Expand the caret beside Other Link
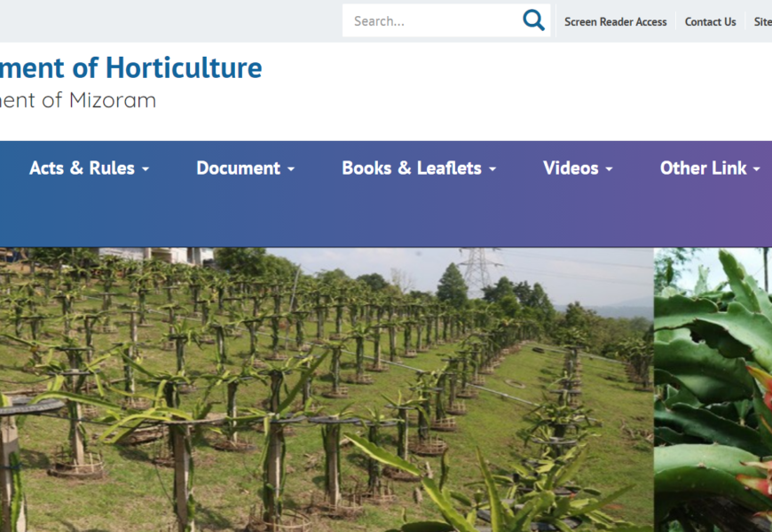Viewport: 772px width, 532px height. coord(756,168)
